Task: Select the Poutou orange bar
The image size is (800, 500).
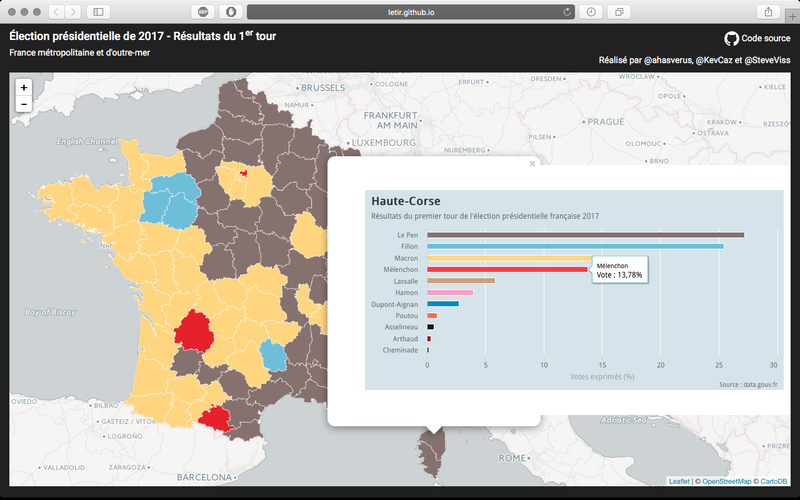Action: 432,316
